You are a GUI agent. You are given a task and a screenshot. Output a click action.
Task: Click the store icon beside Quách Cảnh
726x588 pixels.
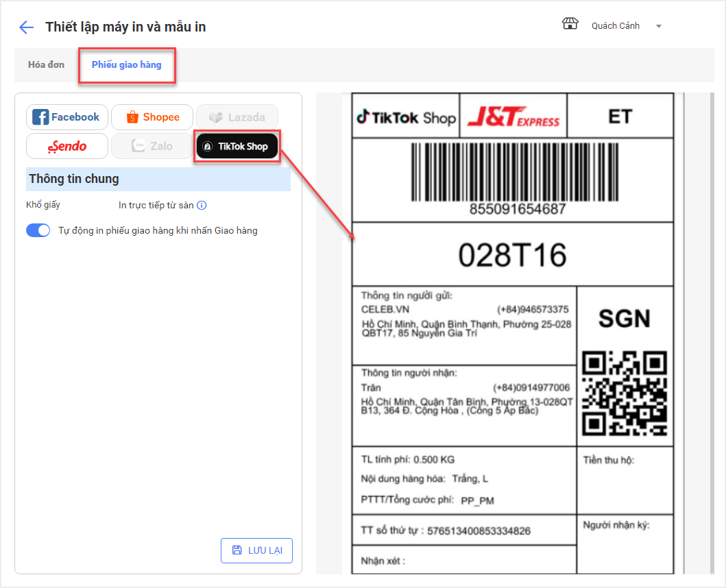[x=570, y=24]
